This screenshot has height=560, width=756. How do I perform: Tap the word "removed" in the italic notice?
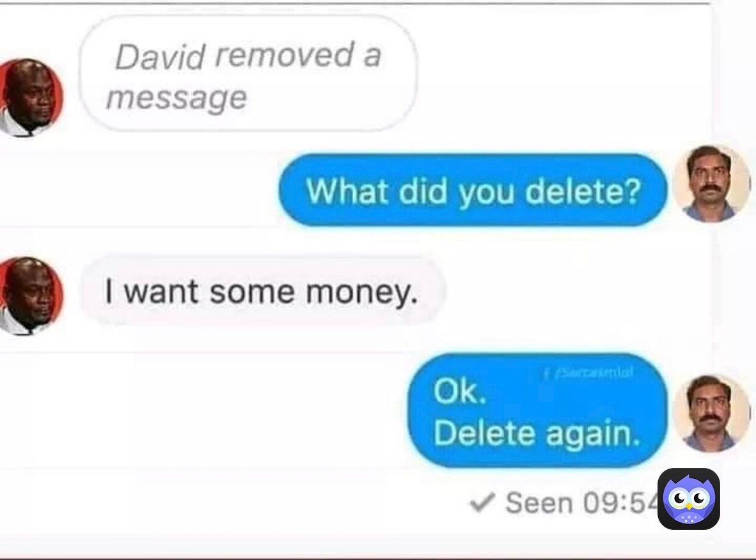coord(285,54)
